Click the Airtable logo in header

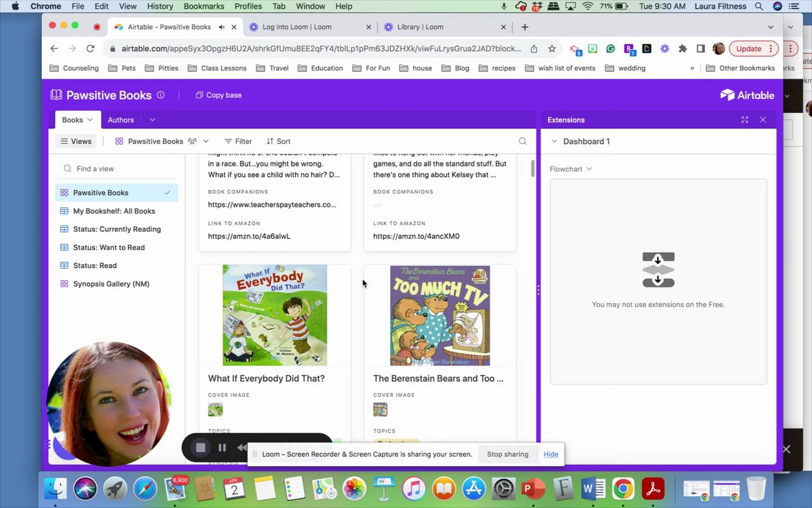(747, 95)
